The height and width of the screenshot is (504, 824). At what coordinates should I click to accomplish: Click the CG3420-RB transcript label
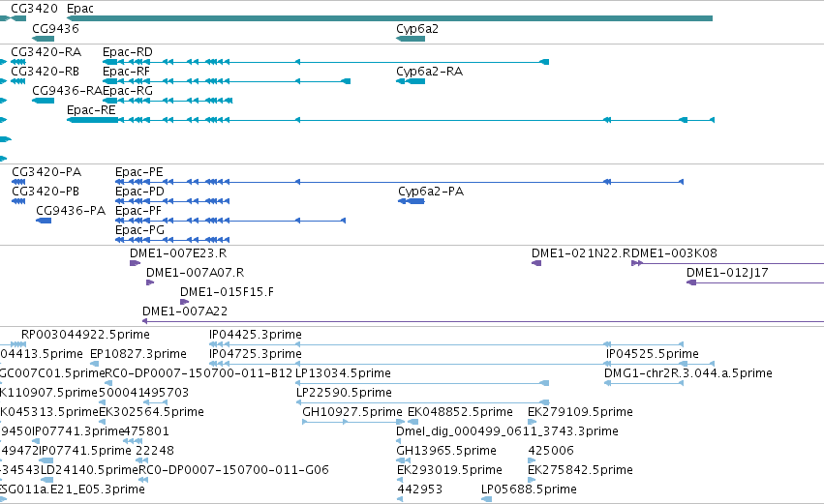[x=46, y=72]
